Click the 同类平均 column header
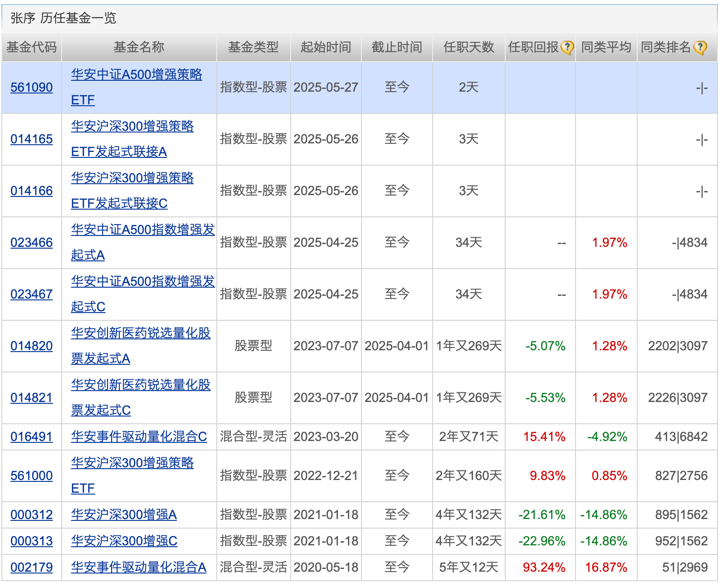This screenshot has height=588, width=722. [x=606, y=47]
